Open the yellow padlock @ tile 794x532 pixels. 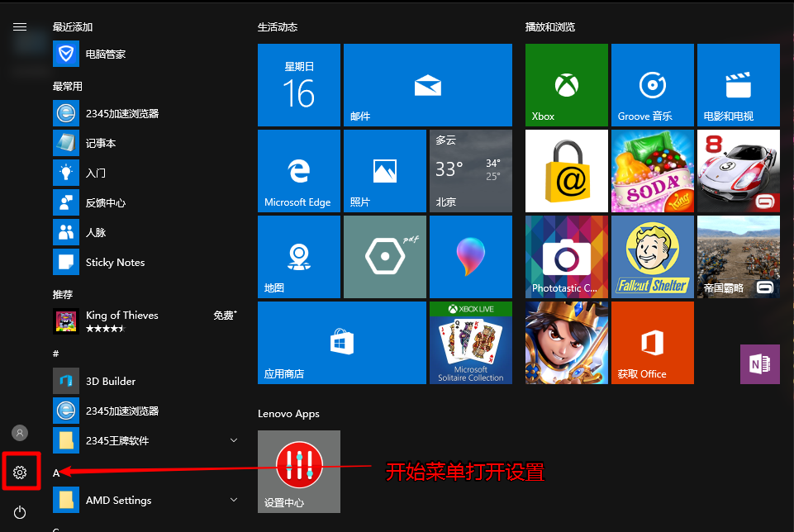tap(567, 171)
